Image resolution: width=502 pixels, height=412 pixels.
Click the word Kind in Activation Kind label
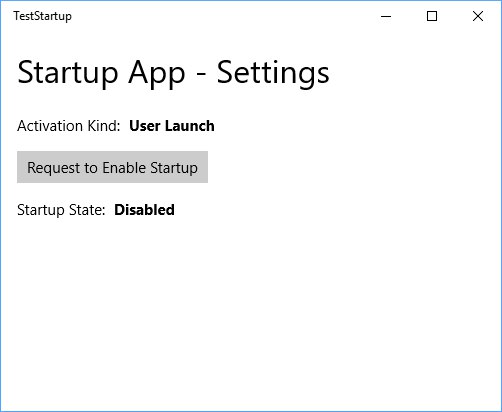[x=103, y=126]
